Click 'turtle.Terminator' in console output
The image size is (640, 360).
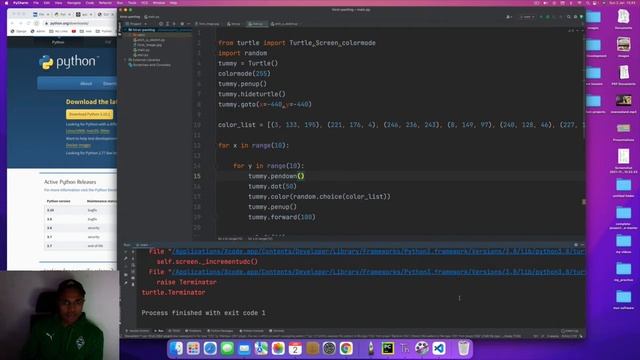pos(173,292)
